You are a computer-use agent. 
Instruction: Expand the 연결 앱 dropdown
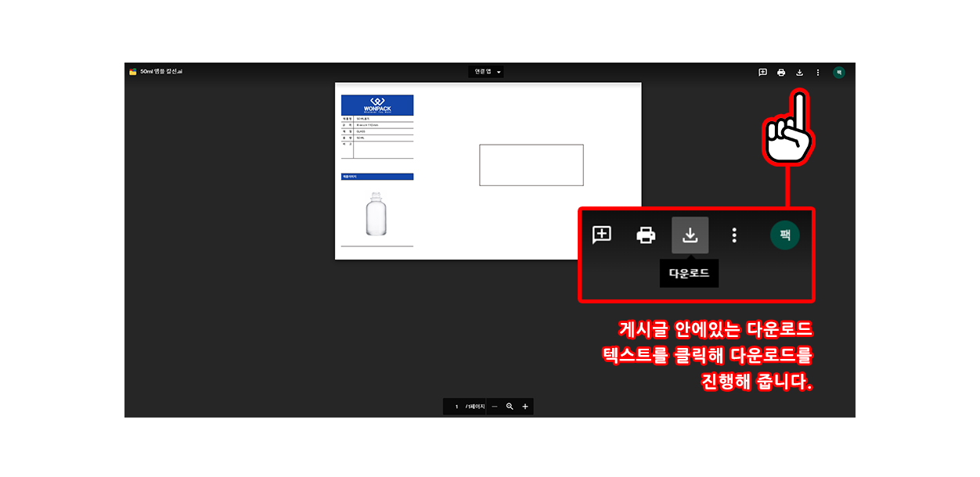coord(486,72)
